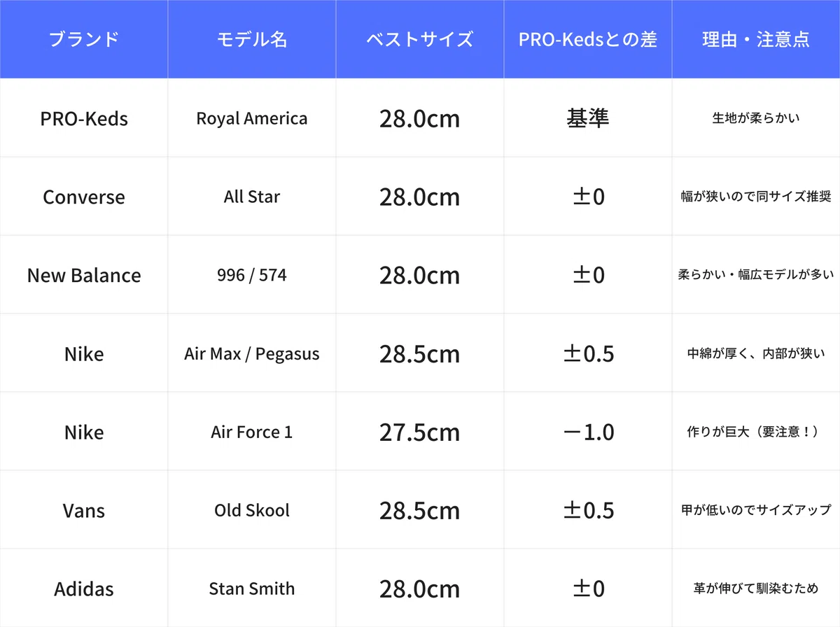Select the モデル名 column header
Viewport: 840px width, 627px height.
pyautogui.click(x=252, y=39)
